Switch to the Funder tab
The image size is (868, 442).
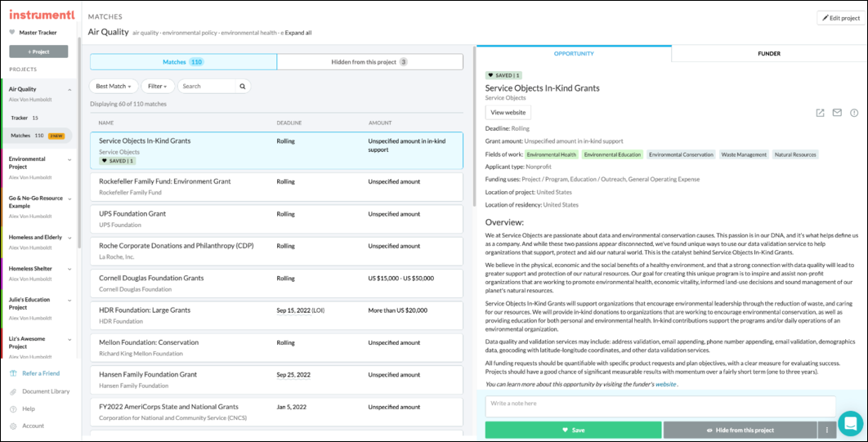pos(768,54)
